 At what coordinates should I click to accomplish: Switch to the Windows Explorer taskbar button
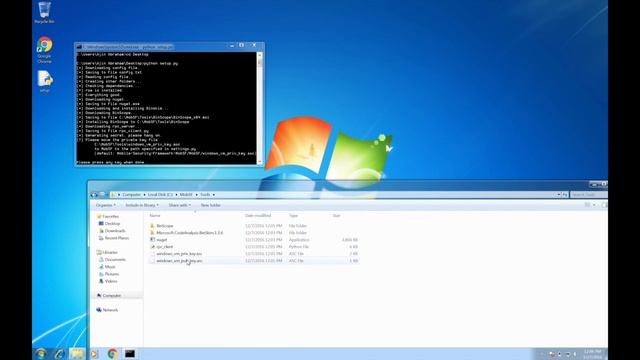tap(77, 353)
